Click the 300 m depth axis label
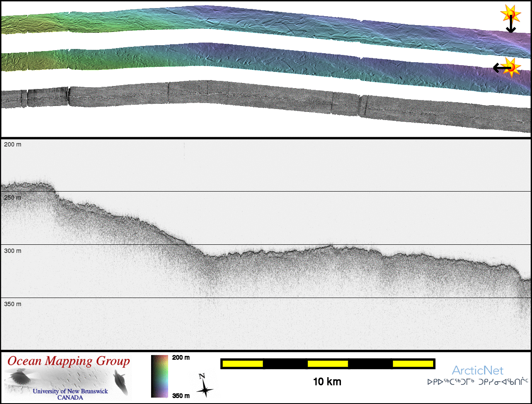The width and height of the screenshot is (532, 404). (x=13, y=251)
